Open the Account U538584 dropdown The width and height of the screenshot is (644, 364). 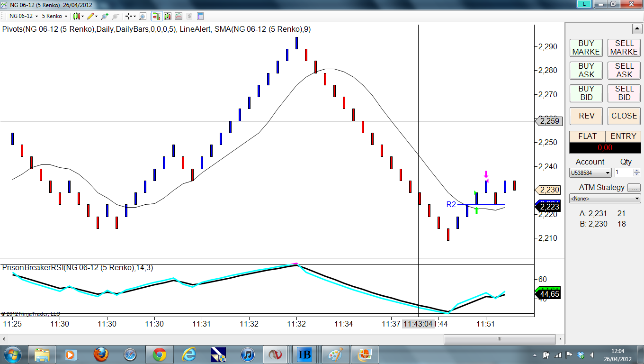tap(590, 173)
